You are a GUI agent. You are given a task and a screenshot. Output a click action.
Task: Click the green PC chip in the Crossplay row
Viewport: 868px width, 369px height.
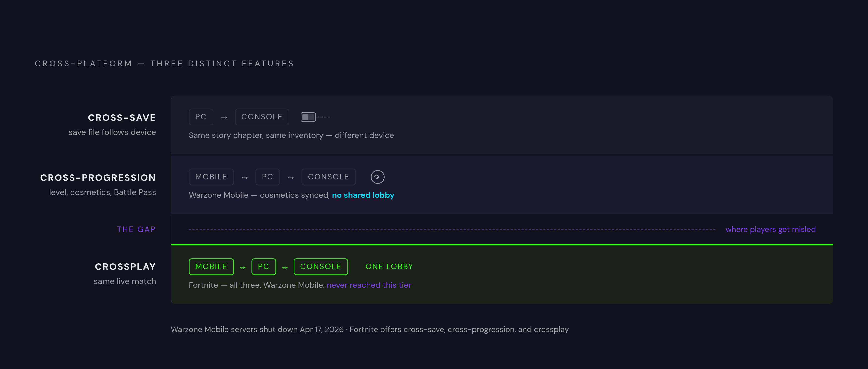point(264,266)
